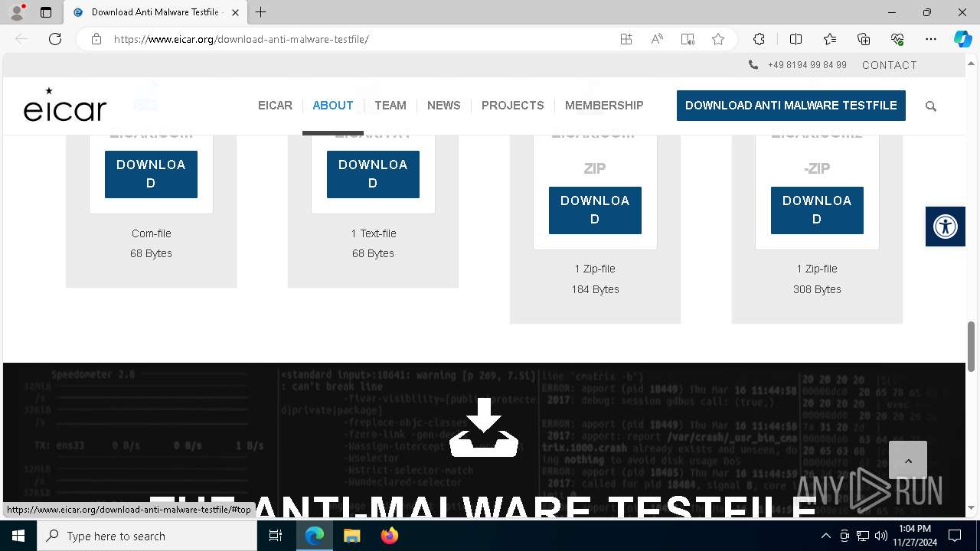Open the notification center icon
This screenshot has width=980, height=551.
click(x=955, y=536)
